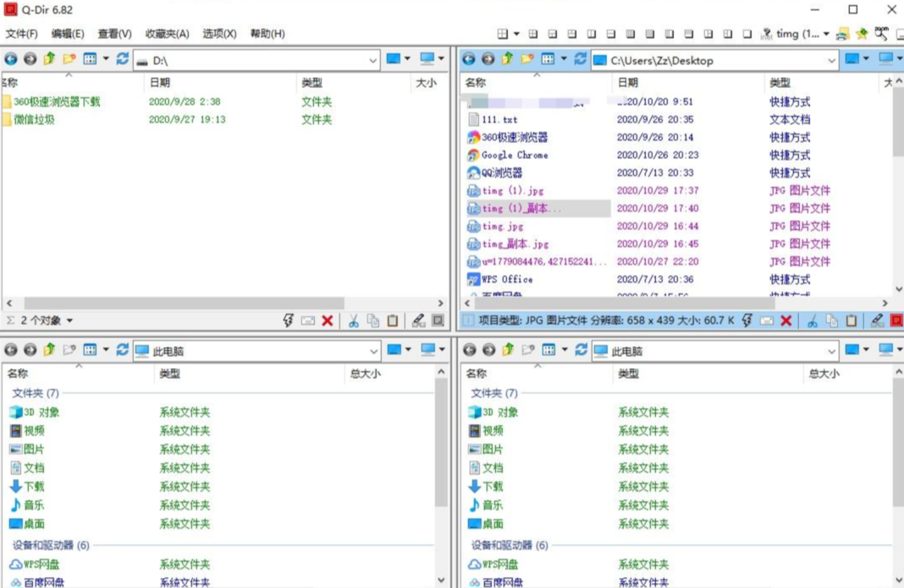The image size is (904, 588).
Task: Click the view-mode grid icon in D:\ pane
Action: 90,59
